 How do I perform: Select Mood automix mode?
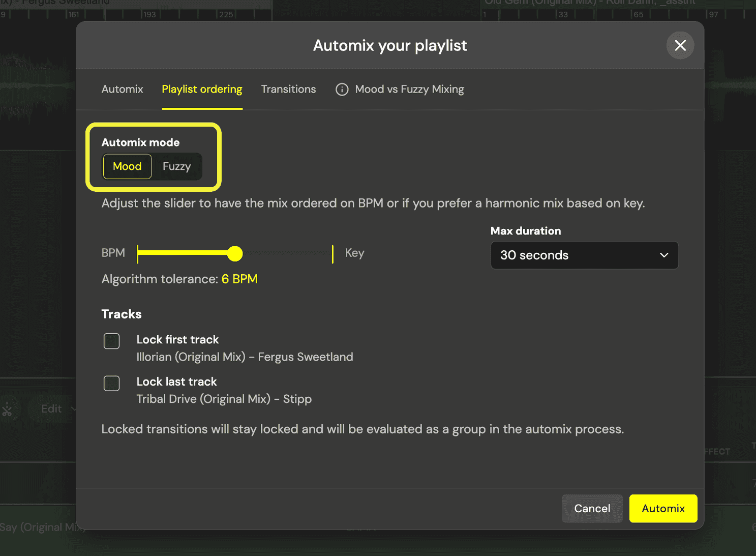127,166
